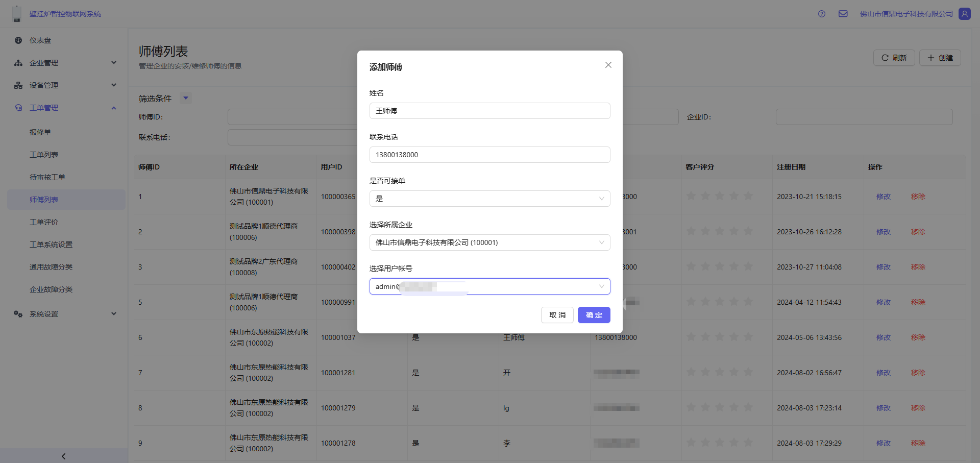The height and width of the screenshot is (463, 980).
Task: Expand the 企业管理 menu
Action: 114,63
